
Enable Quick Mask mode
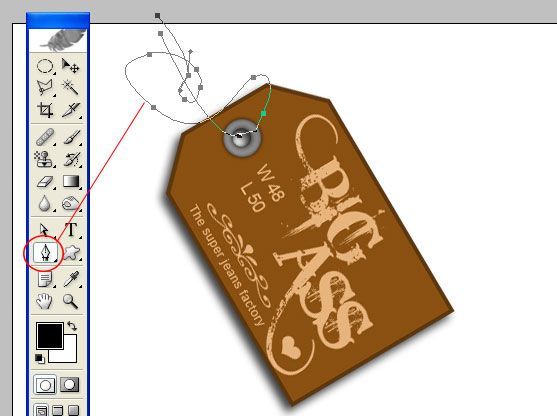tap(70, 385)
